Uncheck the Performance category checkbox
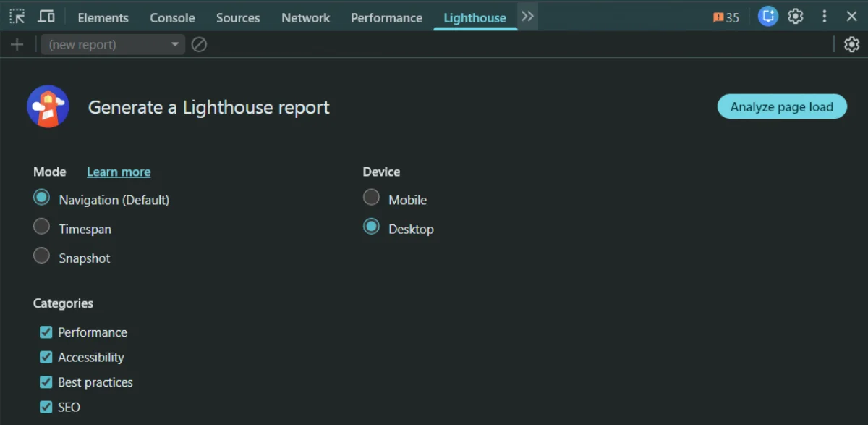 tap(46, 332)
